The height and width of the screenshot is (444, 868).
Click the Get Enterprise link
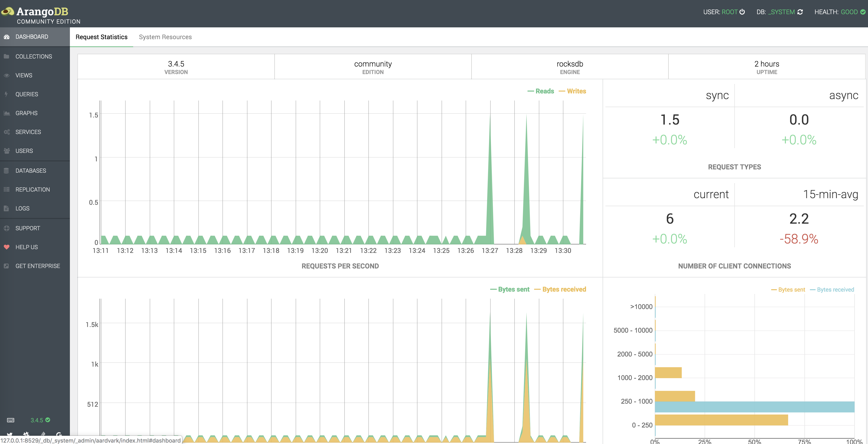[37, 266]
